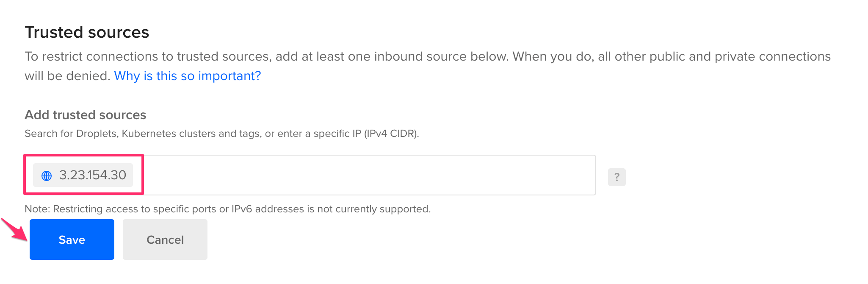Follow the importance explanation hyperlink
This screenshot has width=868, height=284.
(187, 76)
